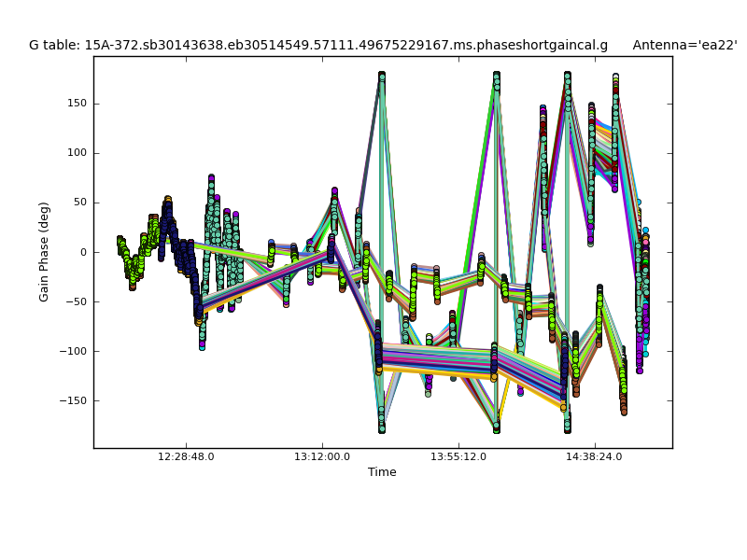The width and height of the screenshot is (747, 560).
Task: Click the 150 y-axis tick label
Action: tap(76, 104)
